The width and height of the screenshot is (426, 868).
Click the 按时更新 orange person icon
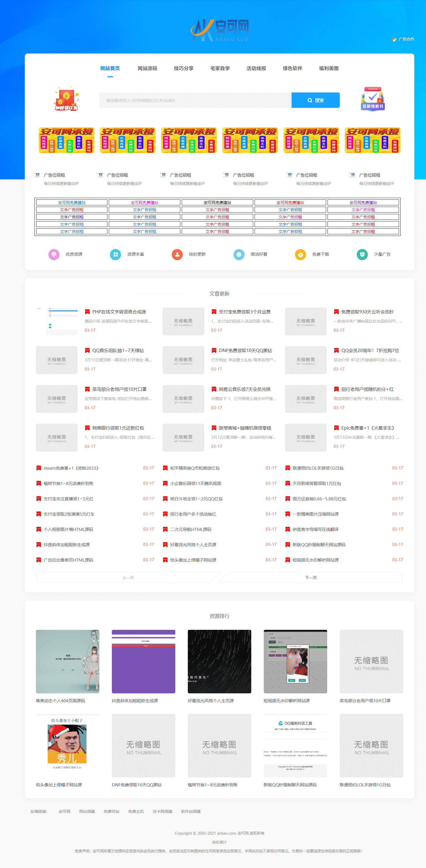[177, 254]
